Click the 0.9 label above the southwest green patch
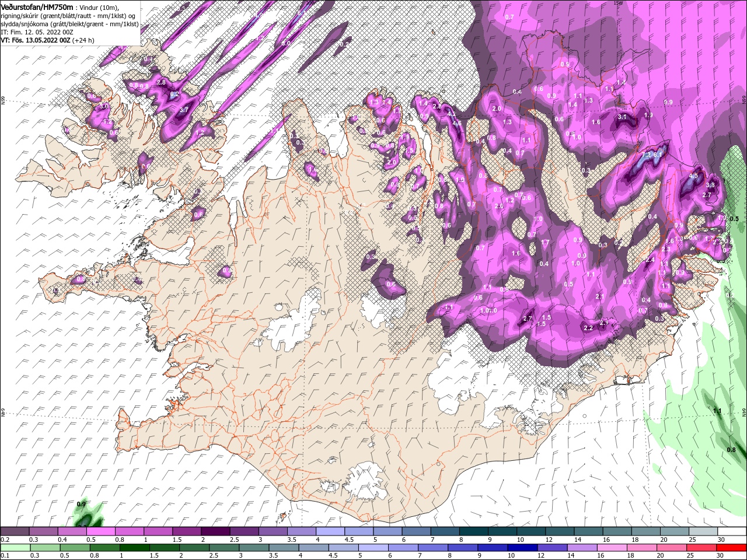 pyautogui.click(x=81, y=504)
